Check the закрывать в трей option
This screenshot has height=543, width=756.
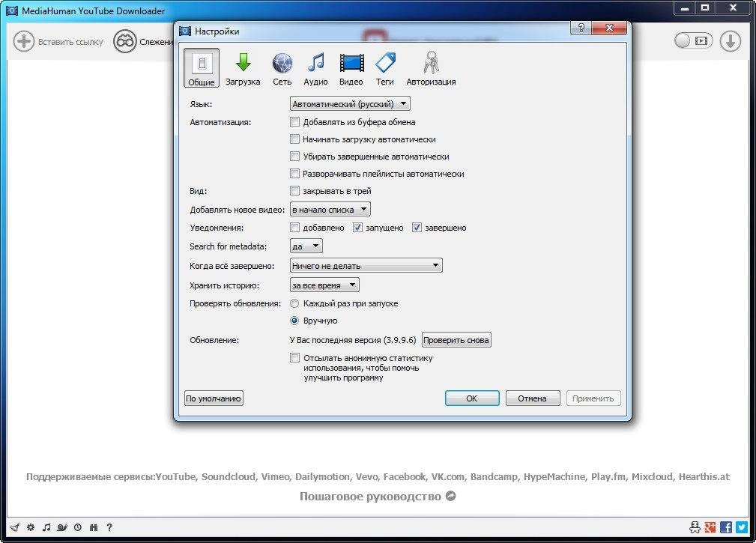(x=294, y=191)
